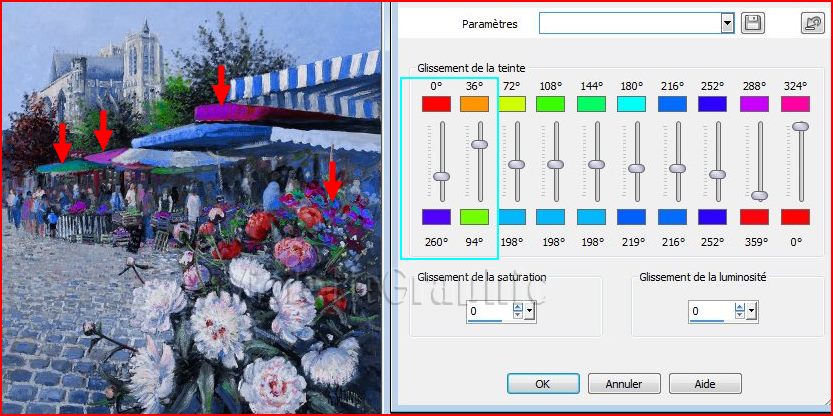Expand the saturation shift slider dropdown

point(529,312)
